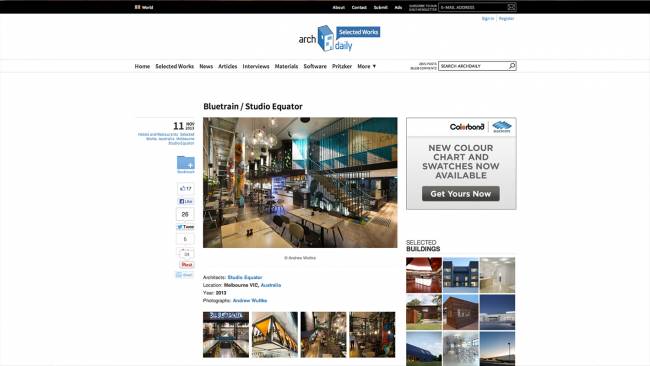Click the Submit link in top bar
Viewport: 650px width, 366px height.
click(x=380, y=7)
